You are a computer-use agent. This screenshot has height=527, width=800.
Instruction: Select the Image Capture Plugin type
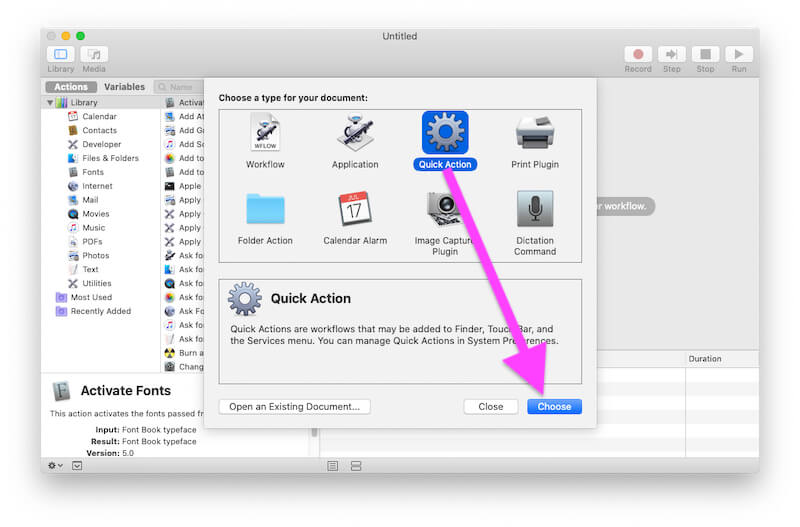point(444,223)
